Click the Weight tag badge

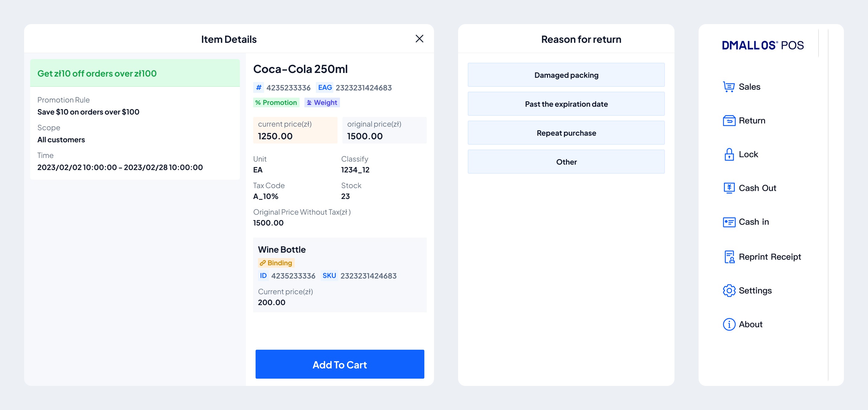322,102
